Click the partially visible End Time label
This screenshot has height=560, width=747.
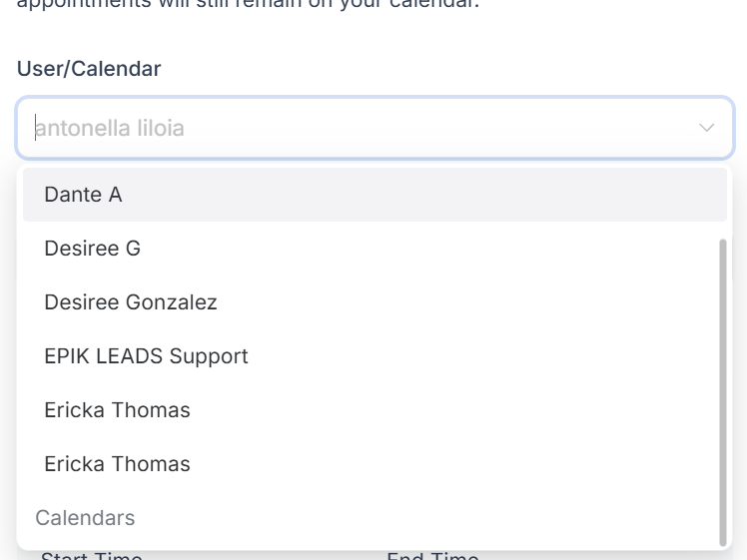432,555
